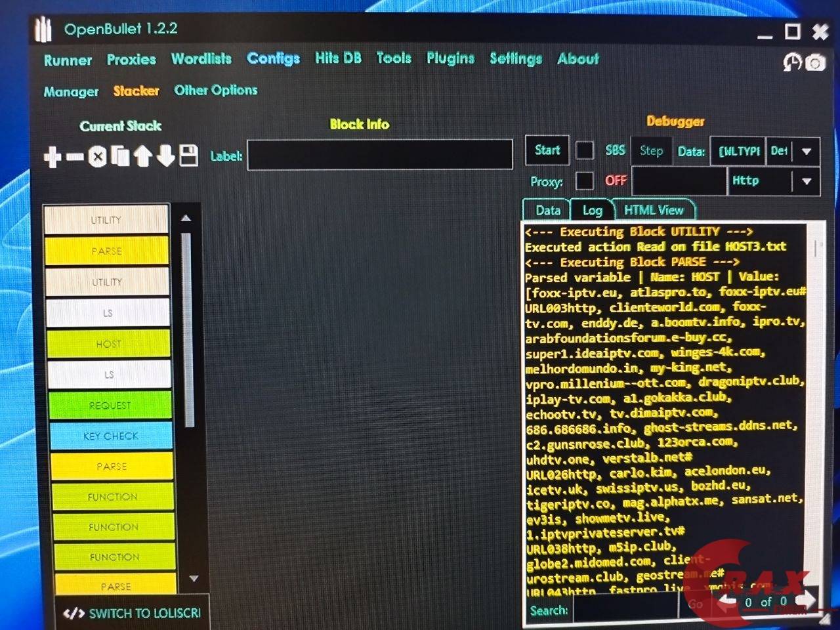
Task: Disable selected block using circled X icon
Action: [98, 157]
